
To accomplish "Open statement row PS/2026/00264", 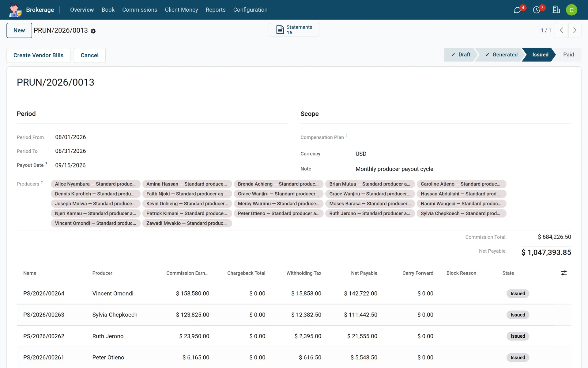I will click(294, 293).
